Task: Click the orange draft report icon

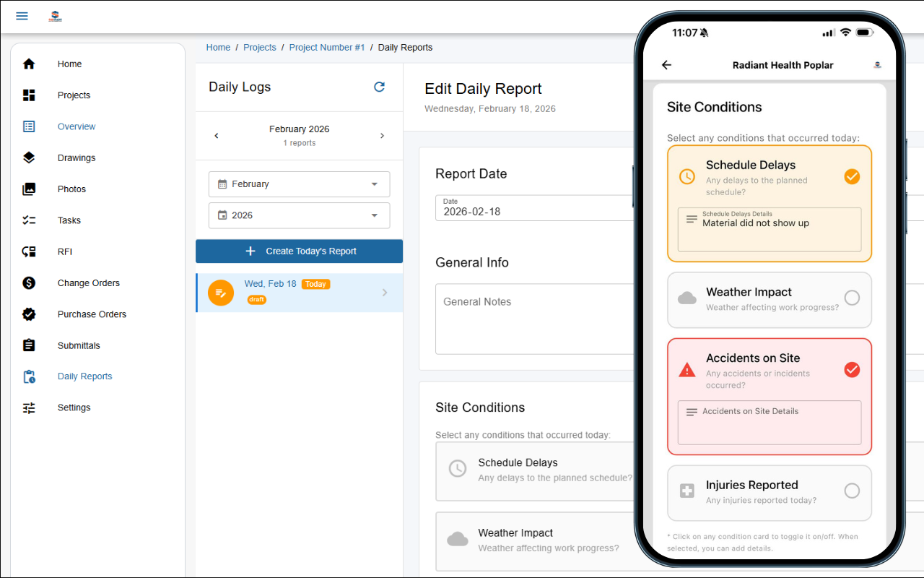Action: click(x=221, y=293)
